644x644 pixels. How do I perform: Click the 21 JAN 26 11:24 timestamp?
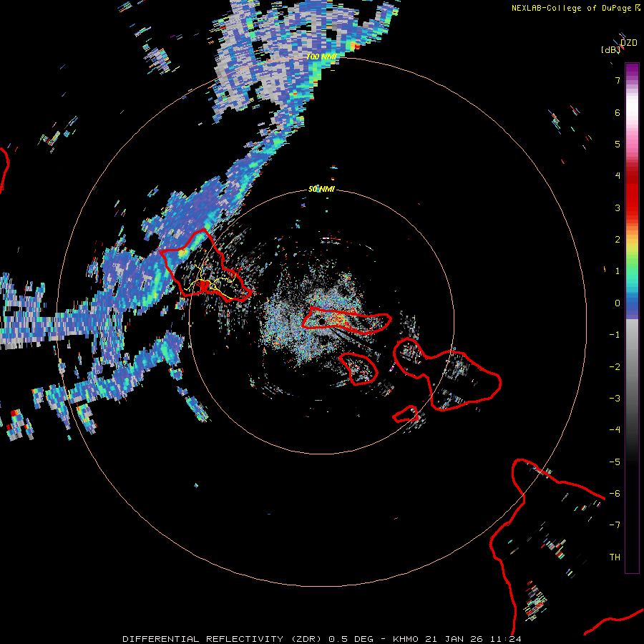(473, 639)
